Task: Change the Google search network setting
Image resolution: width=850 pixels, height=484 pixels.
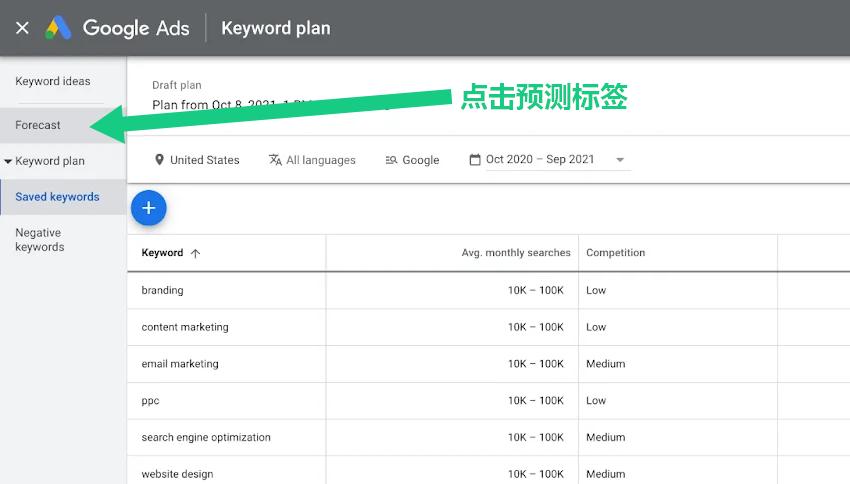Action: (x=421, y=160)
